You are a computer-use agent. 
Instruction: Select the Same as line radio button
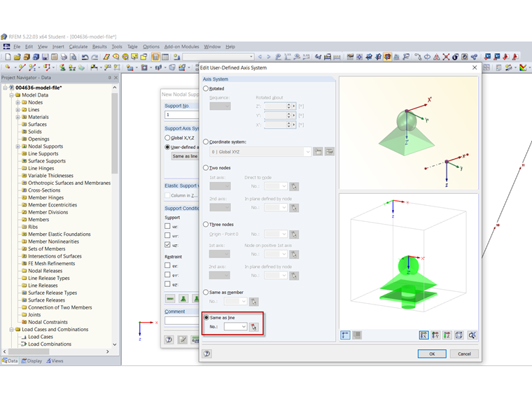pyautogui.click(x=206, y=318)
